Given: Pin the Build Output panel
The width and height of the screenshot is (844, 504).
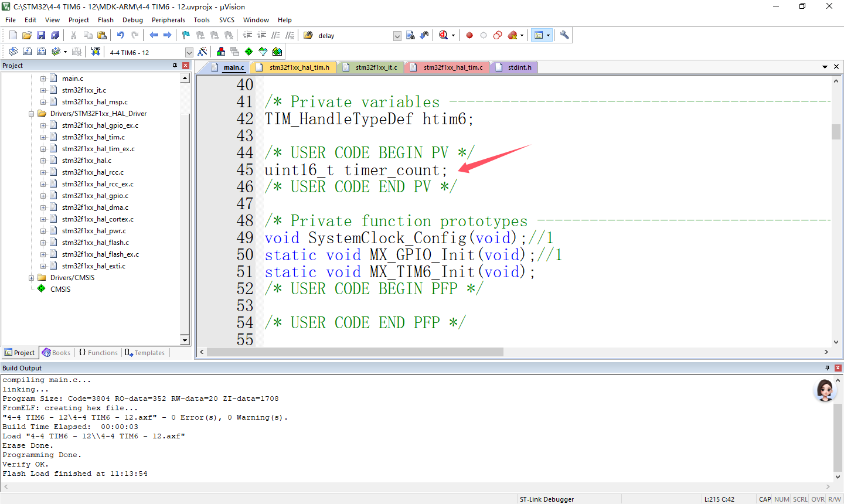Looking at the screenshot, I should tap(827, 368).
